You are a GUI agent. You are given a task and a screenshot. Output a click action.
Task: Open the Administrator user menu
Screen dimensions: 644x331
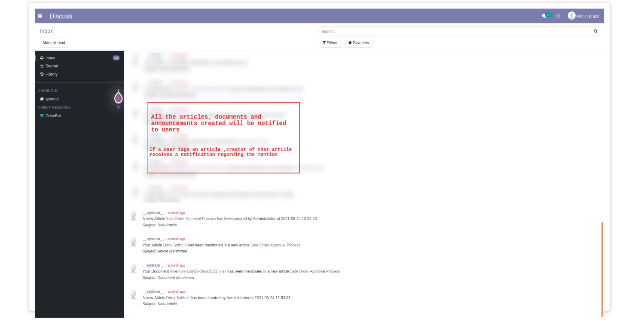(x=583, y=16)
